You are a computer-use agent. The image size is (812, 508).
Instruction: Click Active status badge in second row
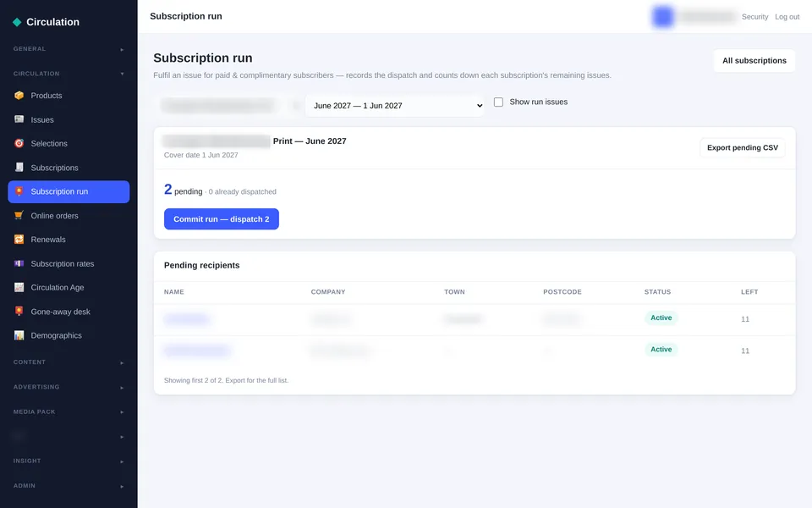pos(661,350)
